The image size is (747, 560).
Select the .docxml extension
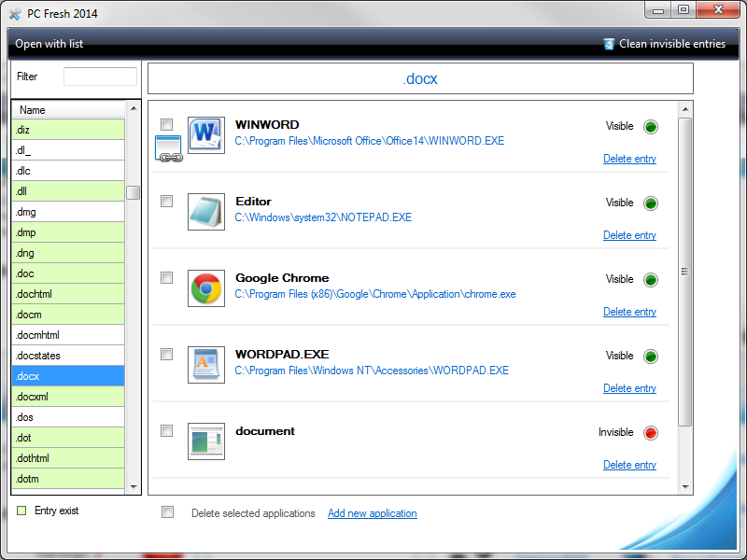68,396
